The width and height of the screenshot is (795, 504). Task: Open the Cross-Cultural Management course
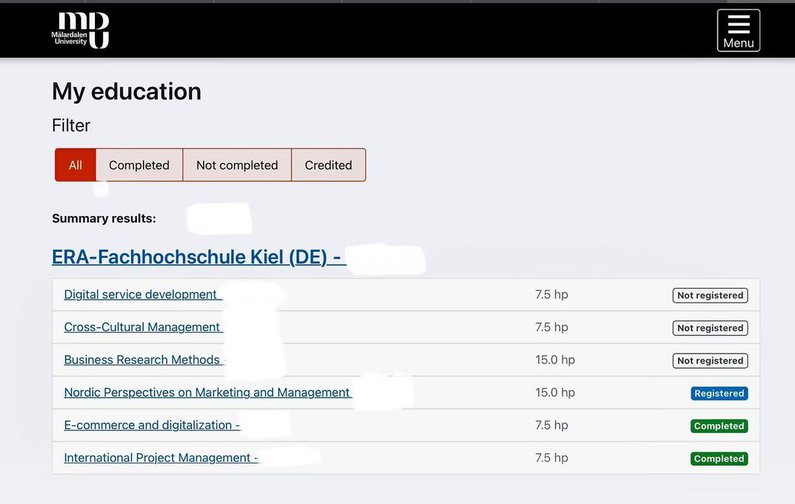pyautogui.click(x=142, y=327)
